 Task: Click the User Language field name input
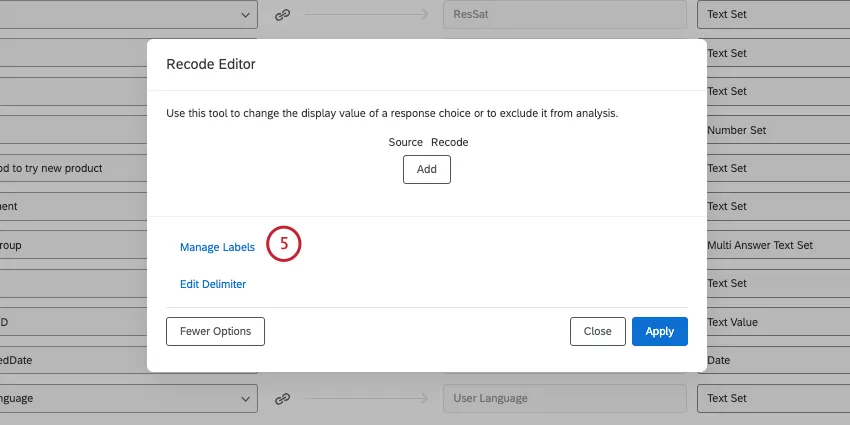point(564,398)
